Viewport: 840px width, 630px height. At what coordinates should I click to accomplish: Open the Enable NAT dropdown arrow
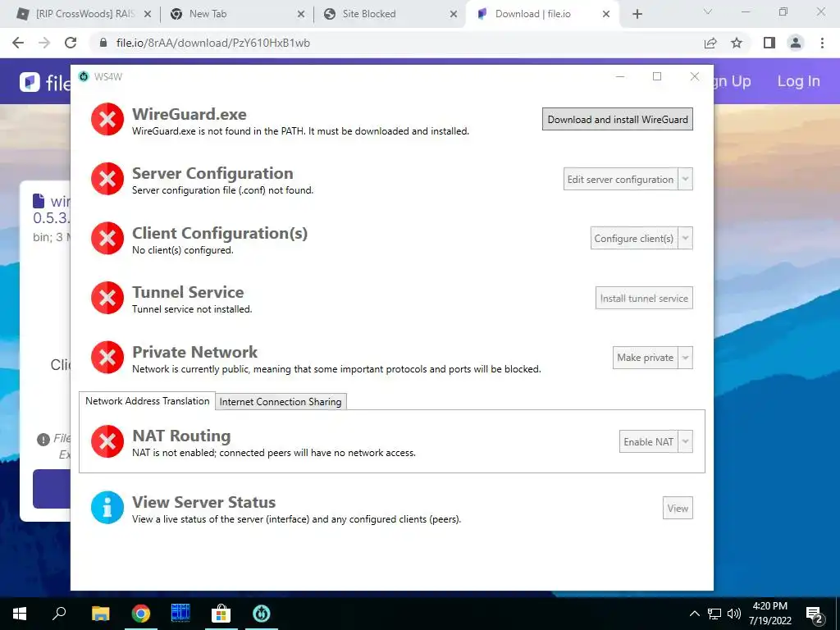click(x=685, y=442)
